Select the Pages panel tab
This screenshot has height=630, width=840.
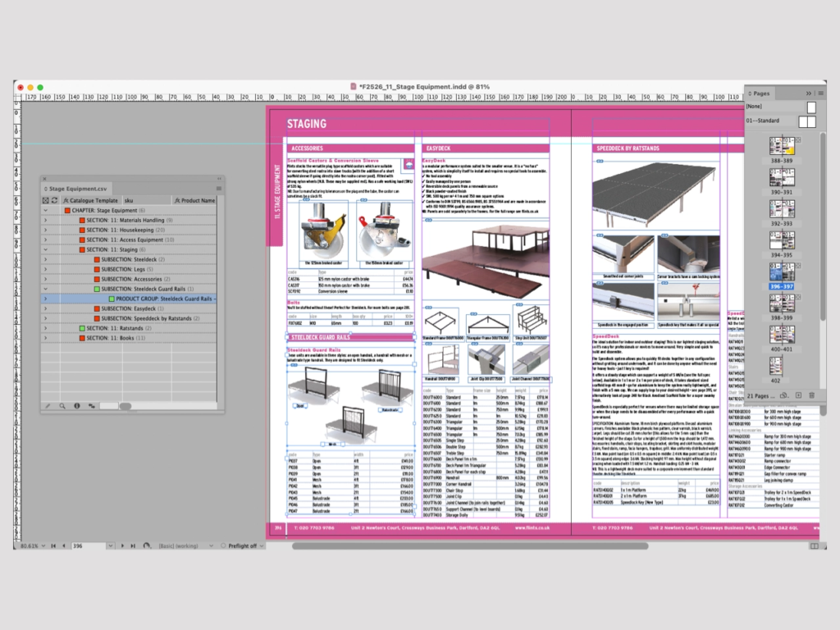pyautogui.click(x=760, y=94)
